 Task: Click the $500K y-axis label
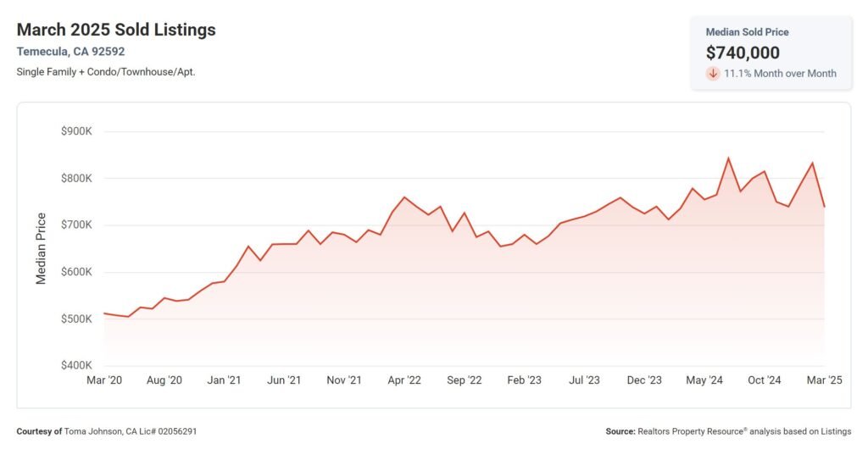click(76, 319)
